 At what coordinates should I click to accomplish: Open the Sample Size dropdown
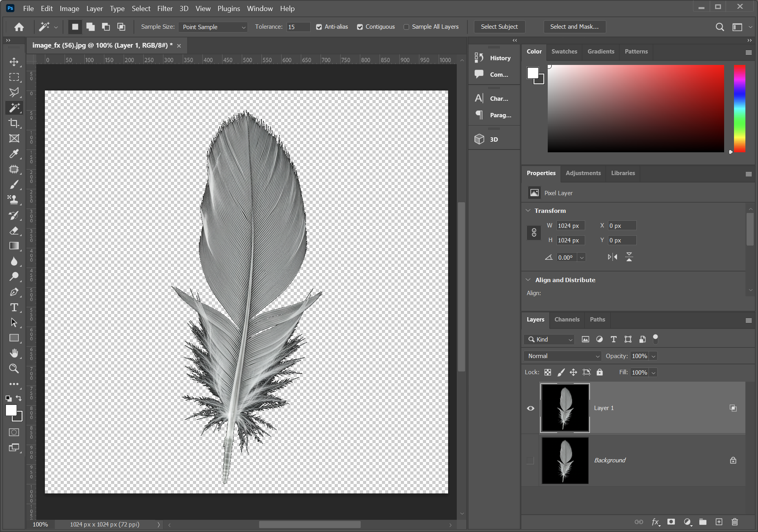pos(213,27)
